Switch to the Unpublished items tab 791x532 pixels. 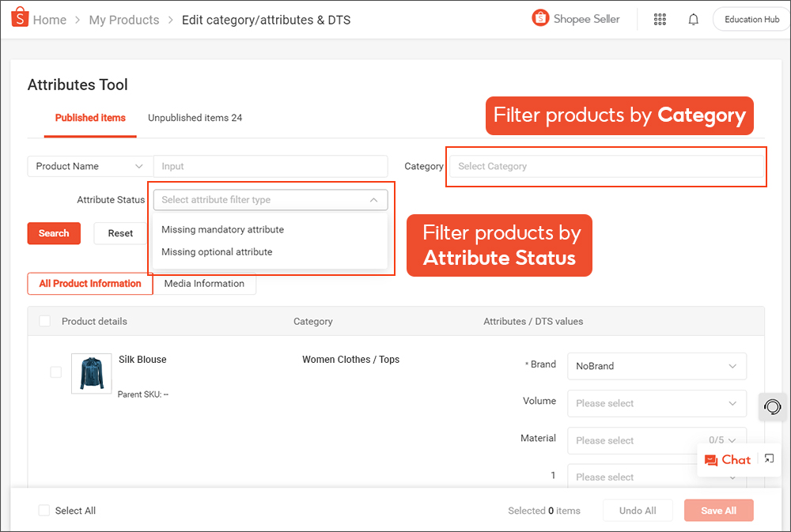pyautogui.click(x=195, y=117)
